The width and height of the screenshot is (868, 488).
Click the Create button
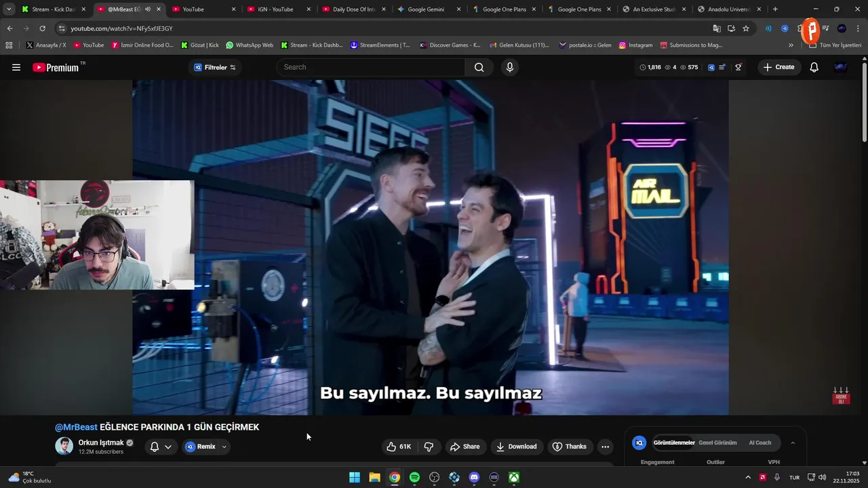click(x=778, y=67)
